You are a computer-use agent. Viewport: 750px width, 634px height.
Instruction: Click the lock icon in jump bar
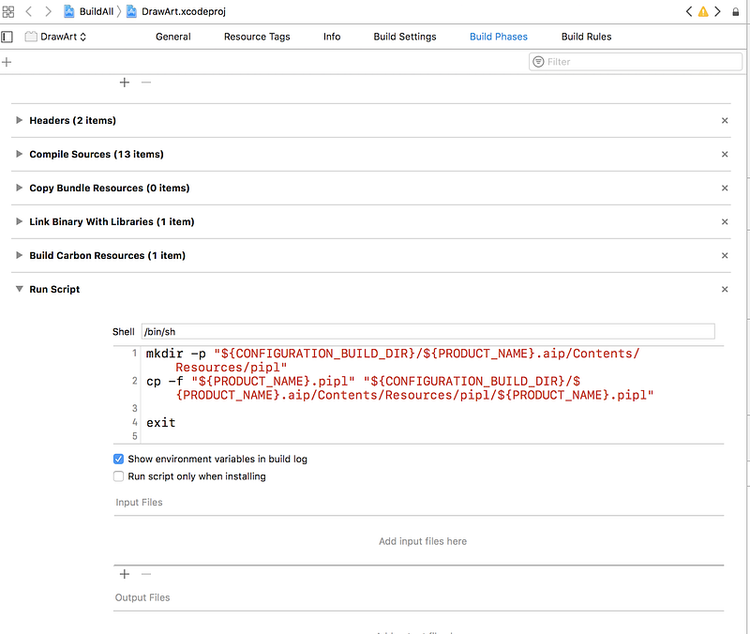coord(736,11)
